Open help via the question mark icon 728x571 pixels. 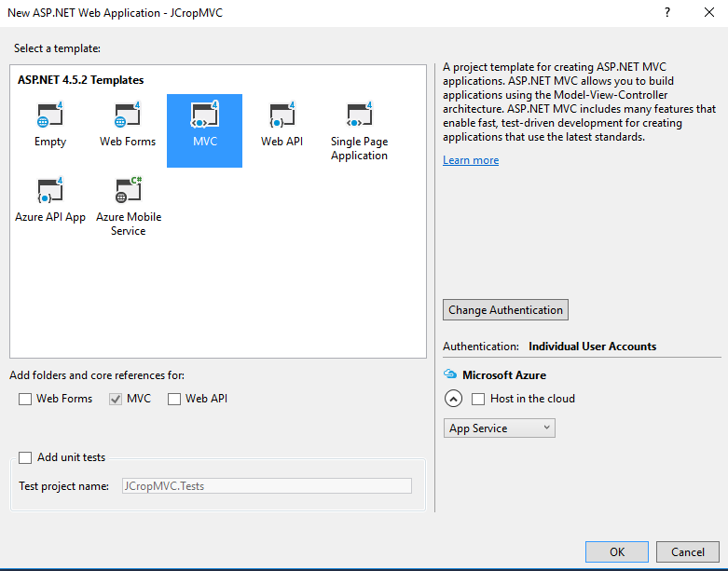click(667, 12)
